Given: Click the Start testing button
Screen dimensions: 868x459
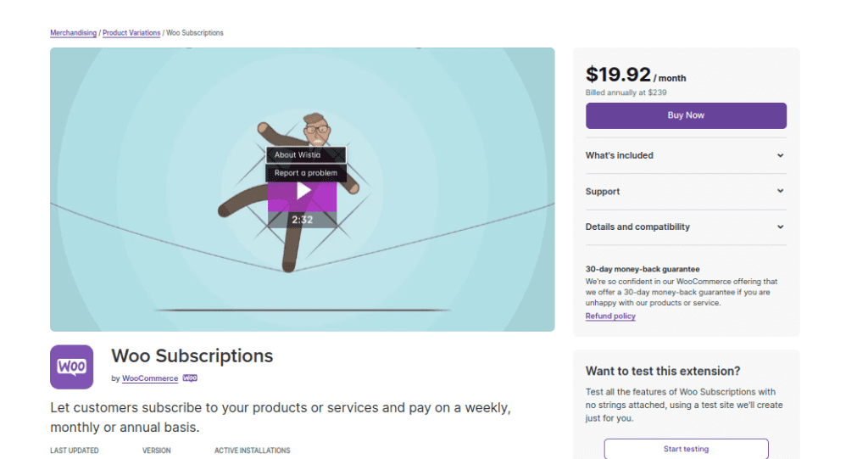Looking at the screenshot, I should pyautogui.click(x=686, y=449).
